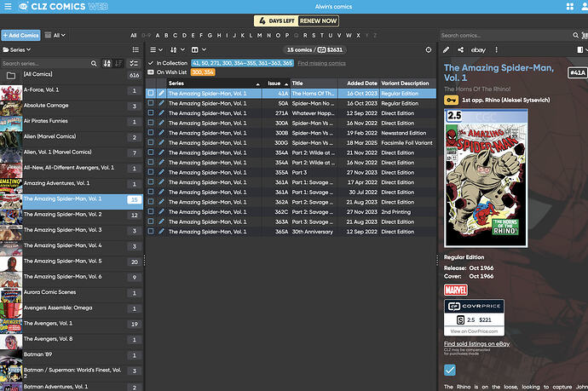The width and height of the screenshot is (588, 391).
Task: Tick the checkbox for issue 271A row
Action: pos(151,112)
